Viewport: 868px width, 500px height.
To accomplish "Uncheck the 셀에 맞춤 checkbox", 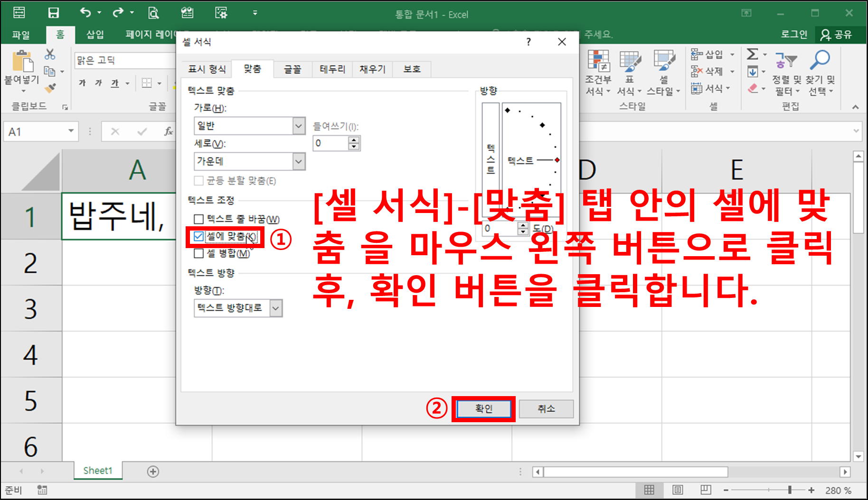I will 199,236.
